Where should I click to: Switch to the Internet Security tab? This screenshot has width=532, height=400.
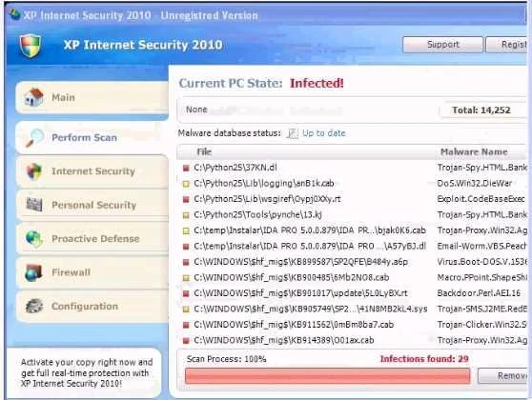92,171
